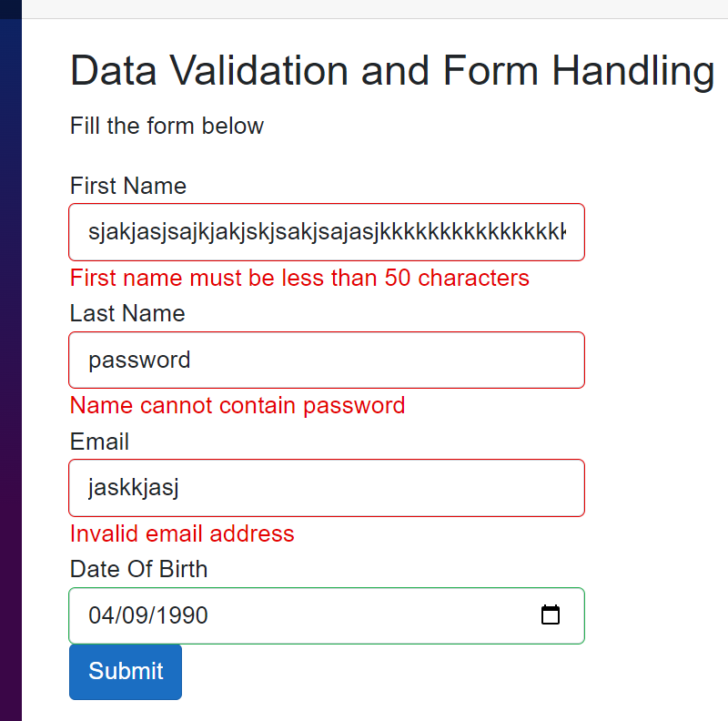Click the Invalid email address error
728x721 pixels.
[182, 533]
